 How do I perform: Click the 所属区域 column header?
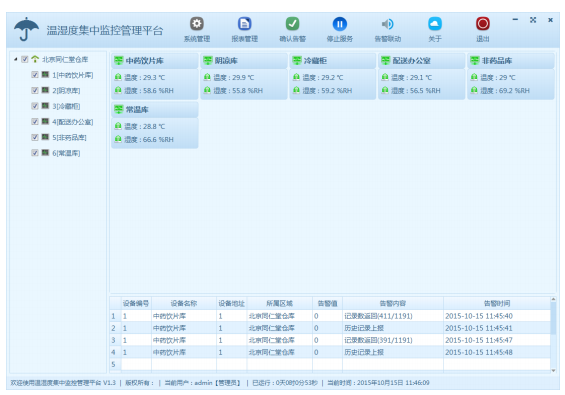[x=280, y=303]
